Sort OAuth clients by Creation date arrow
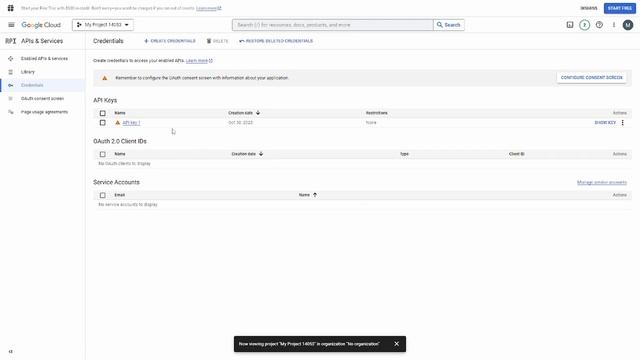640x360 pixels. point(261,154)
